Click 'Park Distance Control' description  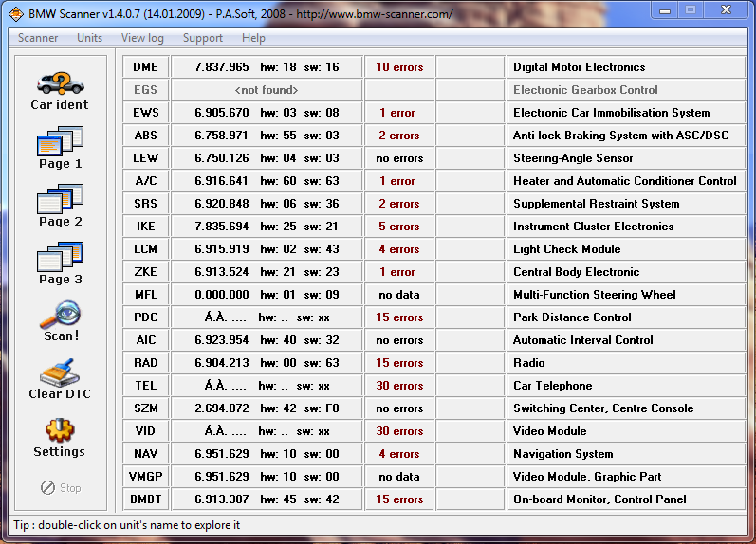[x=572, y=317]
